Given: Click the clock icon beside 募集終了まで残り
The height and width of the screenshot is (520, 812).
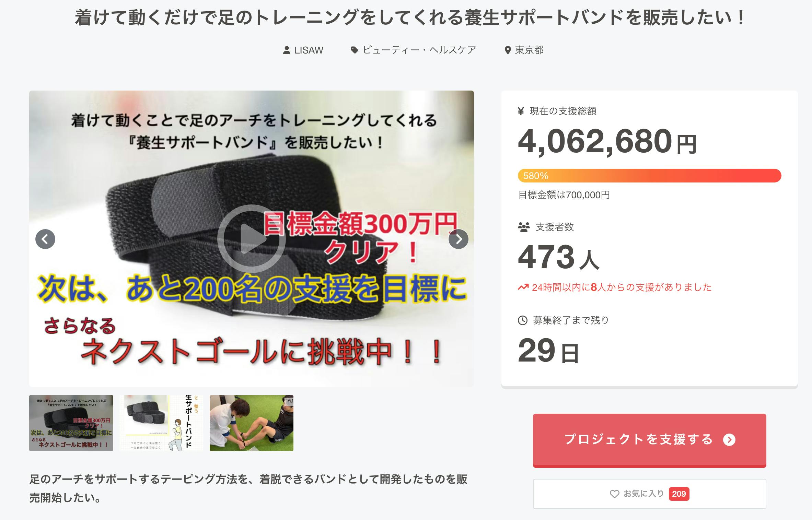Looking at the screenshot, I should 522,320.
